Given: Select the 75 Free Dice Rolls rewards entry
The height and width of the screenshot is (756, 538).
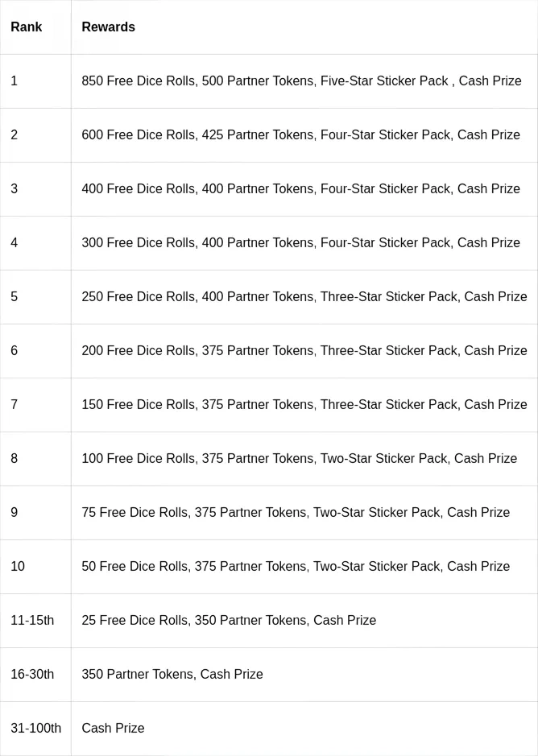Looking at the screenshot, I should point(296,513).
